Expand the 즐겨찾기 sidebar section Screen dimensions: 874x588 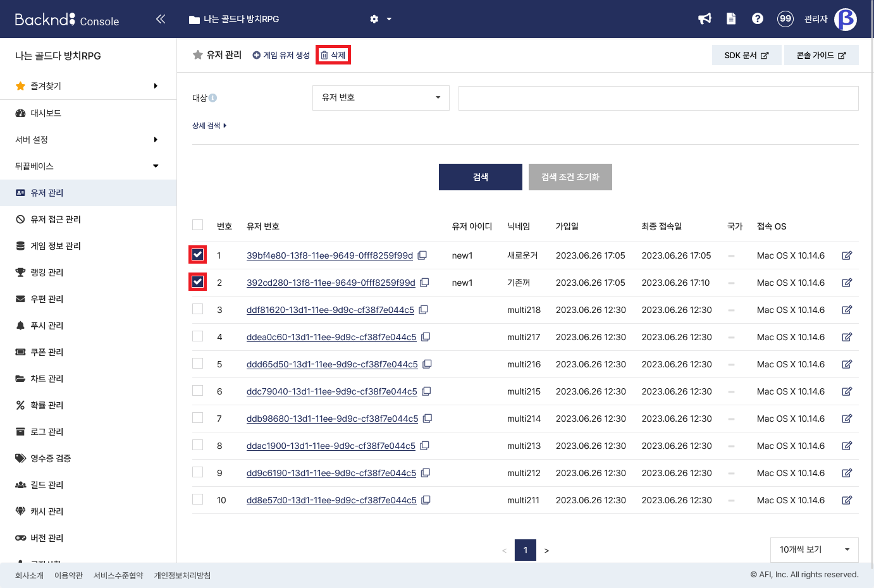tap(88, 86)
